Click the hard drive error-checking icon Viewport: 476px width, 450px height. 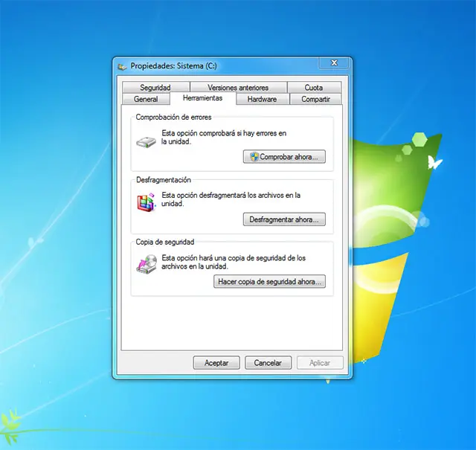(x=147, y=141)
